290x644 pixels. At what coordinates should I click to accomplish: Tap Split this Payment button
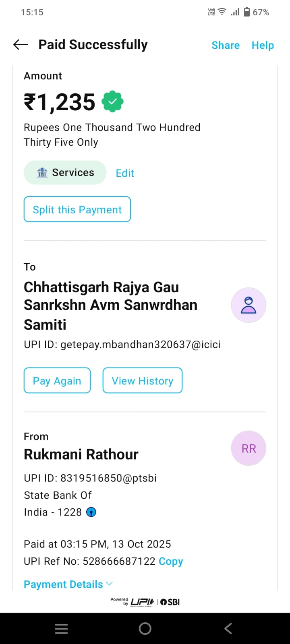77,209
